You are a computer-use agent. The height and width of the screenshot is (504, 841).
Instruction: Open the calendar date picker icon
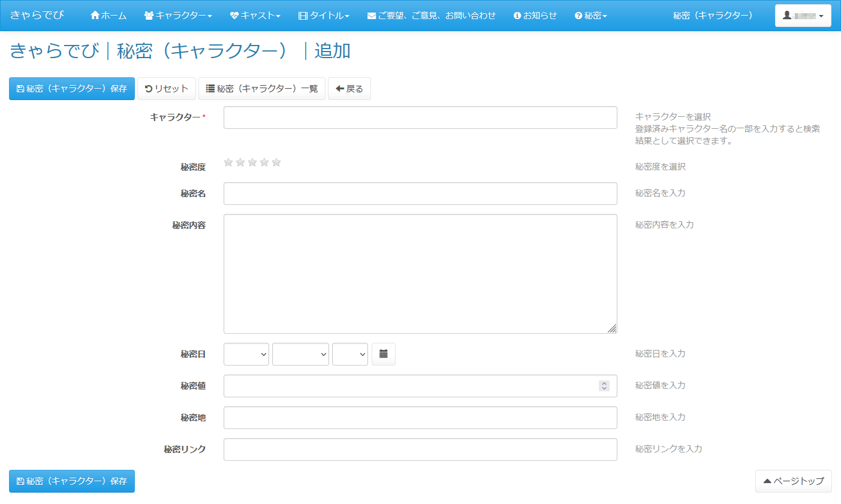pos(384,354)
